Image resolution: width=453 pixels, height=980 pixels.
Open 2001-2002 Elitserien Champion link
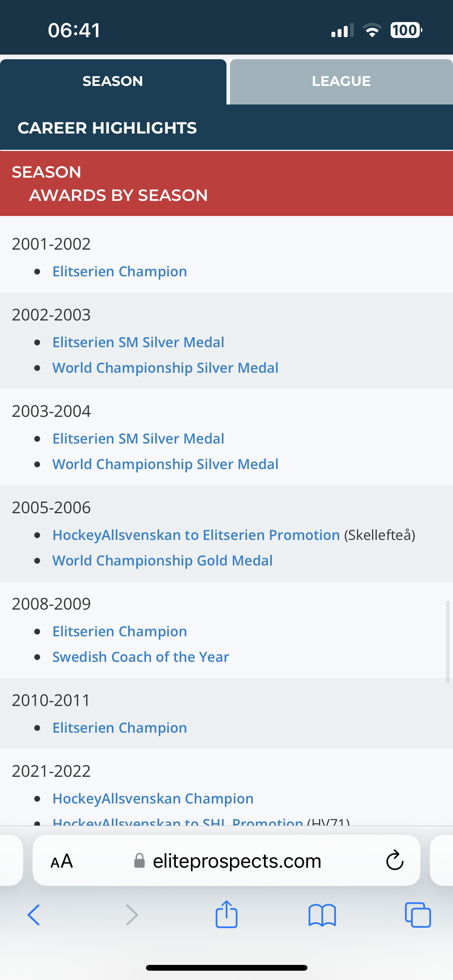(x=120, y=272)
